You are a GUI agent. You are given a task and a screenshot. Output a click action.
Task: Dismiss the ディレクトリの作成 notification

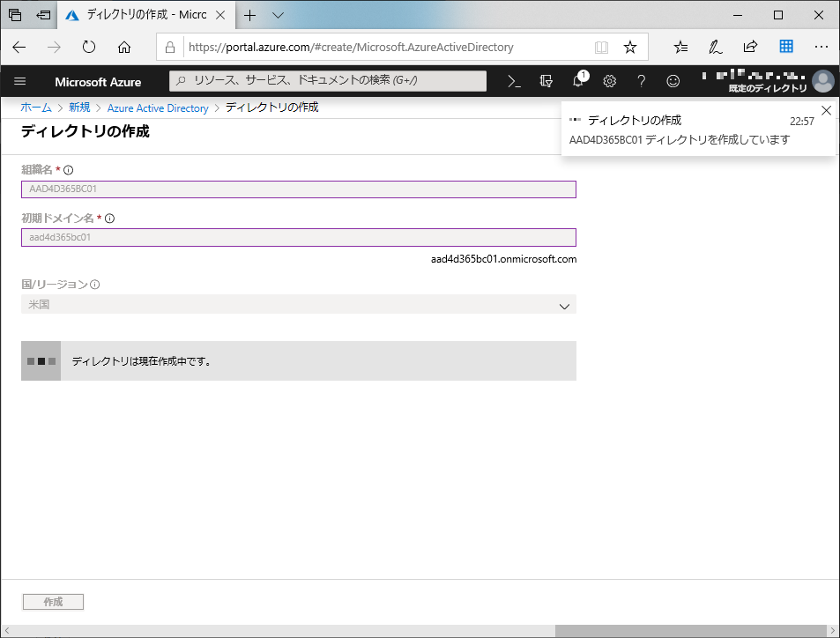click(x=826, y=110)
